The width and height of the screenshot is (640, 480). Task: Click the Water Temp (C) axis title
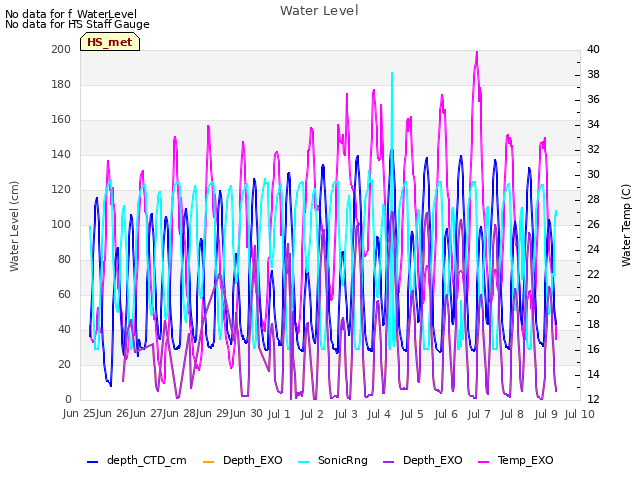coord(626,225)
